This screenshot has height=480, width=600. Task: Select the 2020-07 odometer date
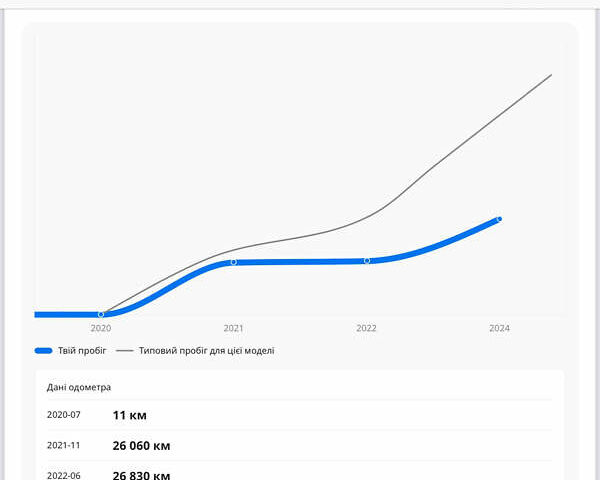[x=64, y=415]
